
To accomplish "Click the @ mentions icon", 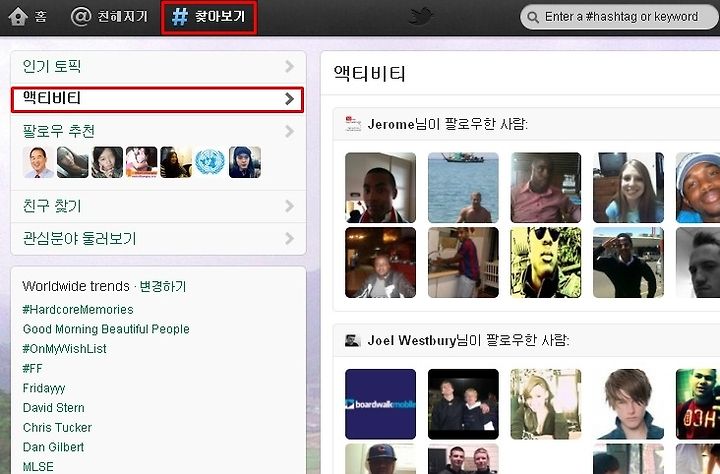I will pyautogui.click(x=81, y=17).
